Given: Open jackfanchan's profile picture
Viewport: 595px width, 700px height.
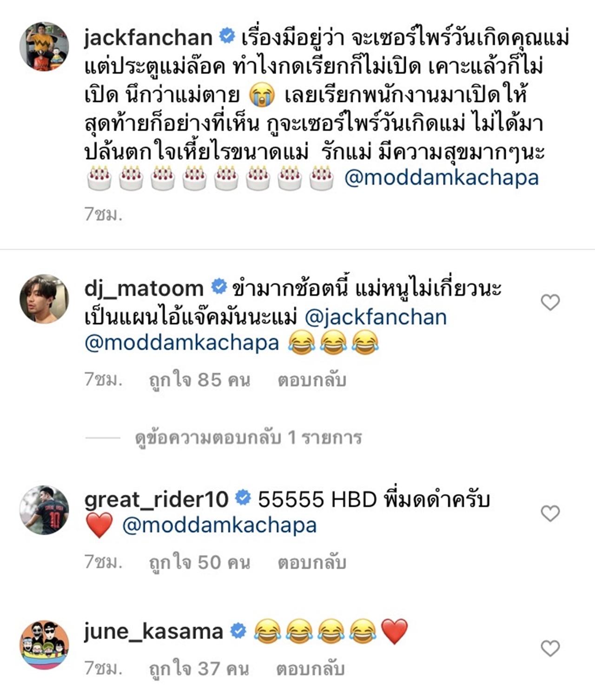Looking at the screenshot, I should point(44,47).
